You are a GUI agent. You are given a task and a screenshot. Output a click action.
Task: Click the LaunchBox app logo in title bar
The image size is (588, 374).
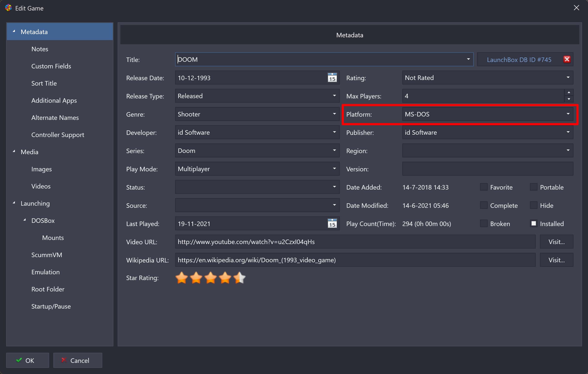click(8, 8)
